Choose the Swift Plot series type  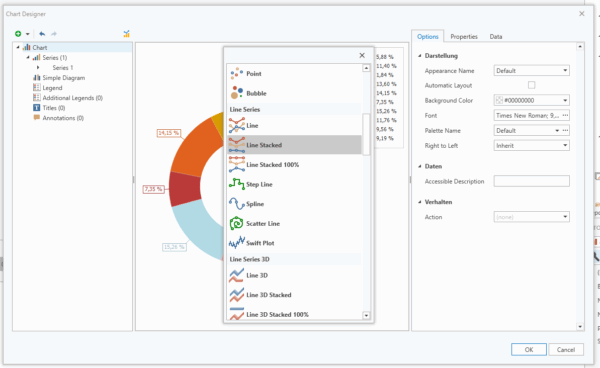(x=260, y=243)
